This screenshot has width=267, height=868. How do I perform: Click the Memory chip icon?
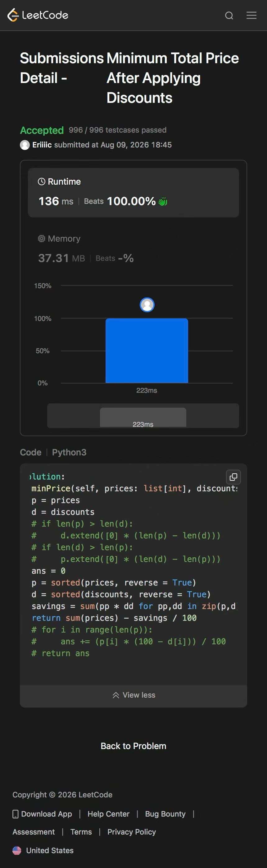(42, 239)
